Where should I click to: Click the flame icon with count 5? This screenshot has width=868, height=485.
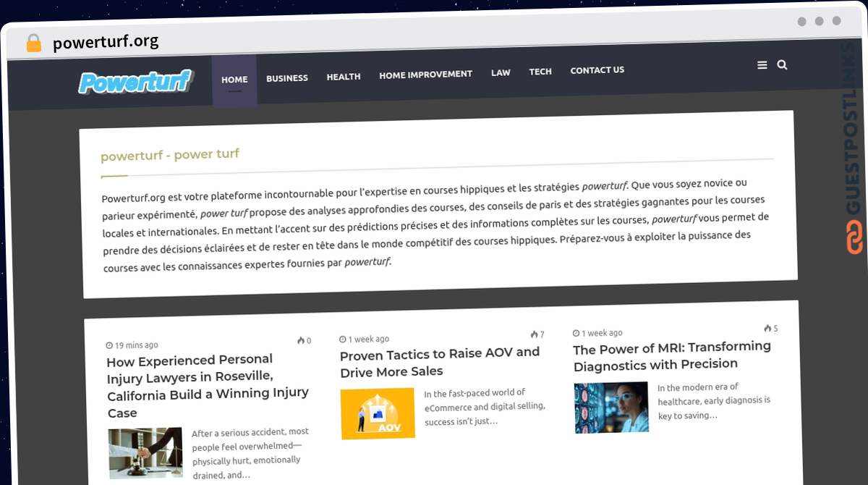pos(767,329)
